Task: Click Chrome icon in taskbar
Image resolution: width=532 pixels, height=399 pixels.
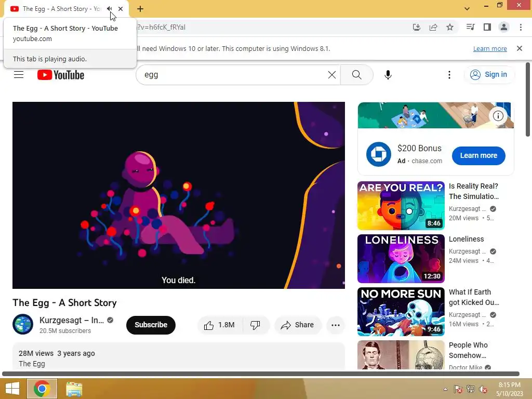Action: tap(42, 389)
